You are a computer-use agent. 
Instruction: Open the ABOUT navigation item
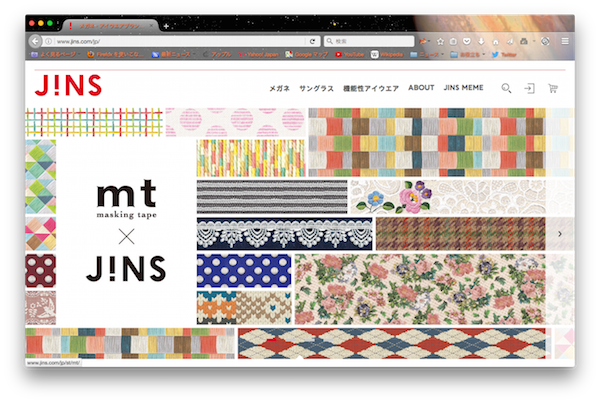click(421, 88)
